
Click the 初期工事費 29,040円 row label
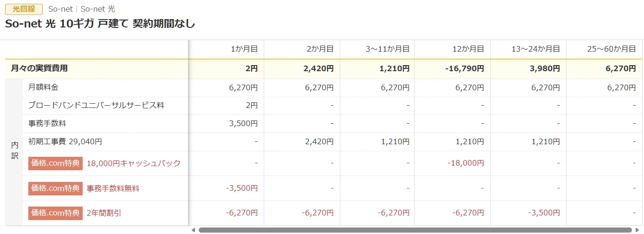coord(65,141)
